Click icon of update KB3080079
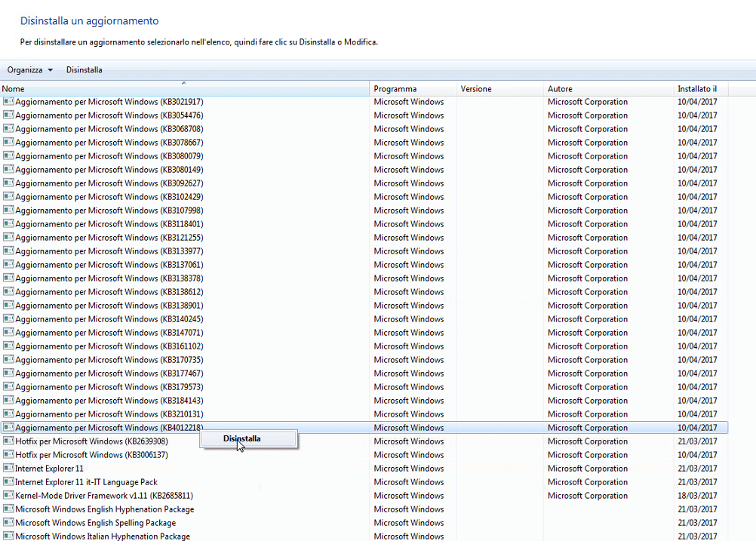756x541 pixels. pos(8,155)
